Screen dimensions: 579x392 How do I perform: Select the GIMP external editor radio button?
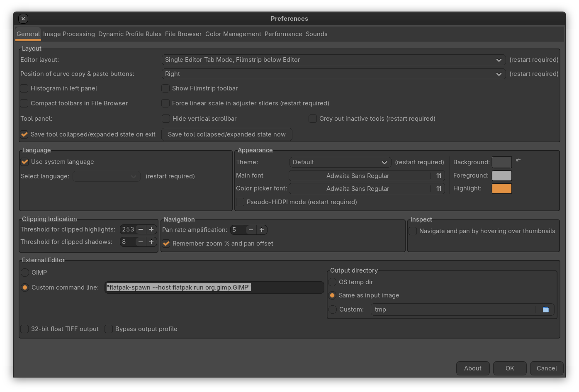point(25,273)
